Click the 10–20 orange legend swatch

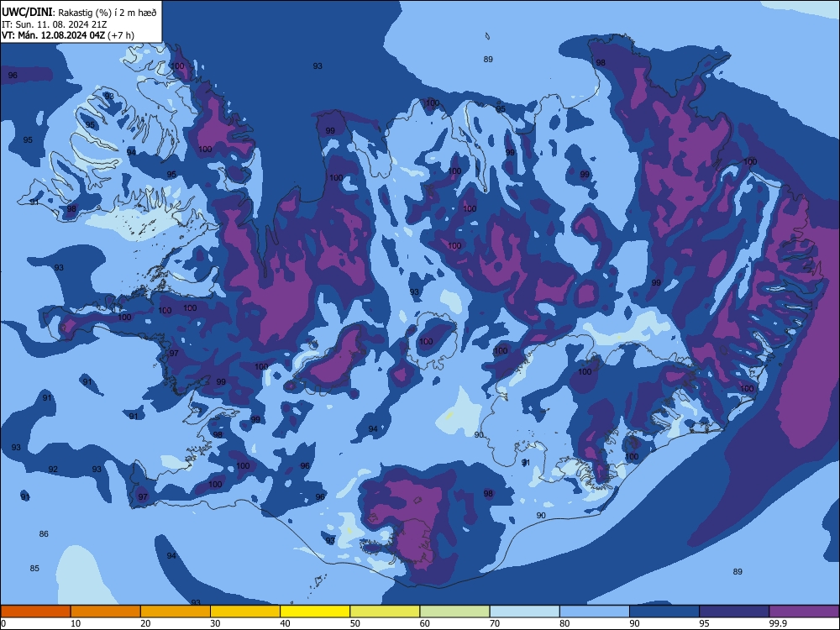[x=106, y=612]
